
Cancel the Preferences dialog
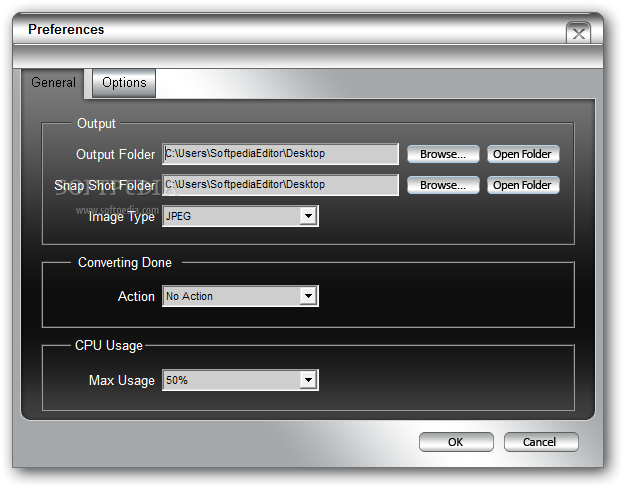[x=541, y=442]
